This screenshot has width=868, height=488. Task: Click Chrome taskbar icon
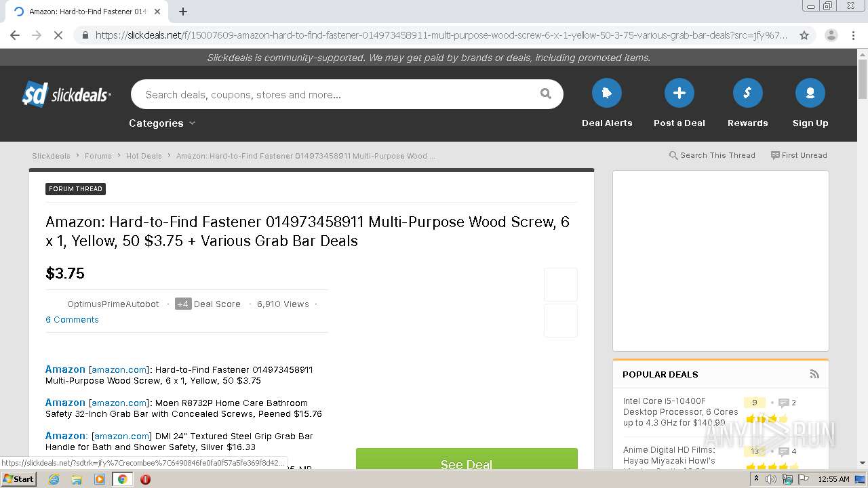pyautogui.click(x=123, y=479)
